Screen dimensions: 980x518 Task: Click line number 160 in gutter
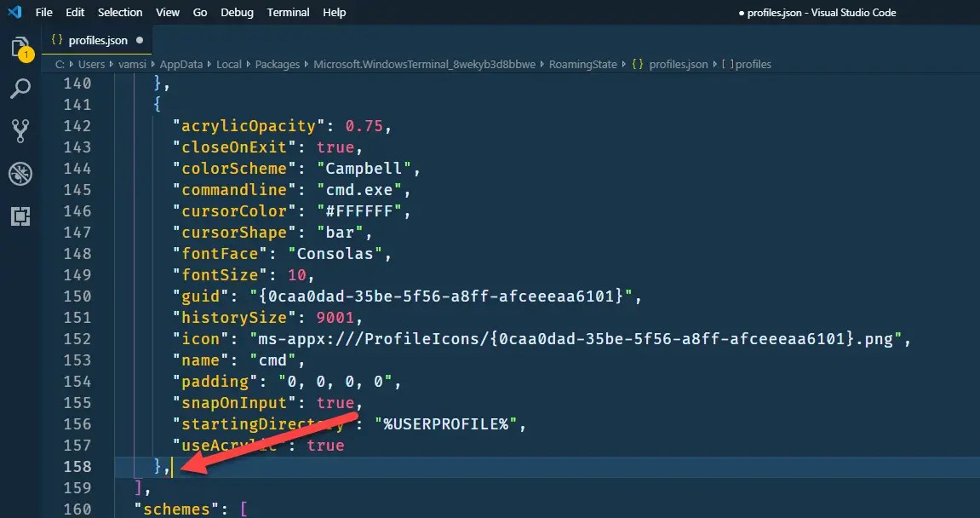pyautogui.click(x=77, y=509)
